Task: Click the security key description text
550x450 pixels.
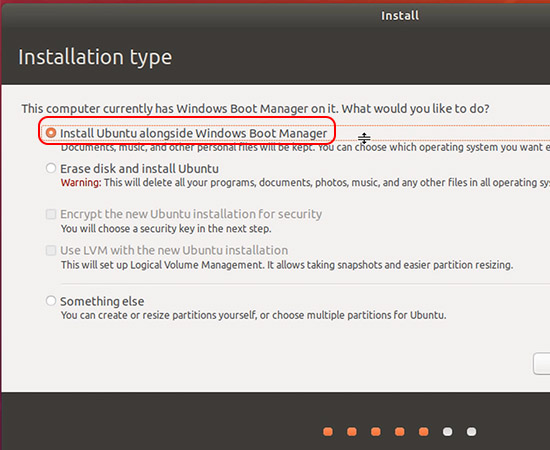Action: [166, 229]
